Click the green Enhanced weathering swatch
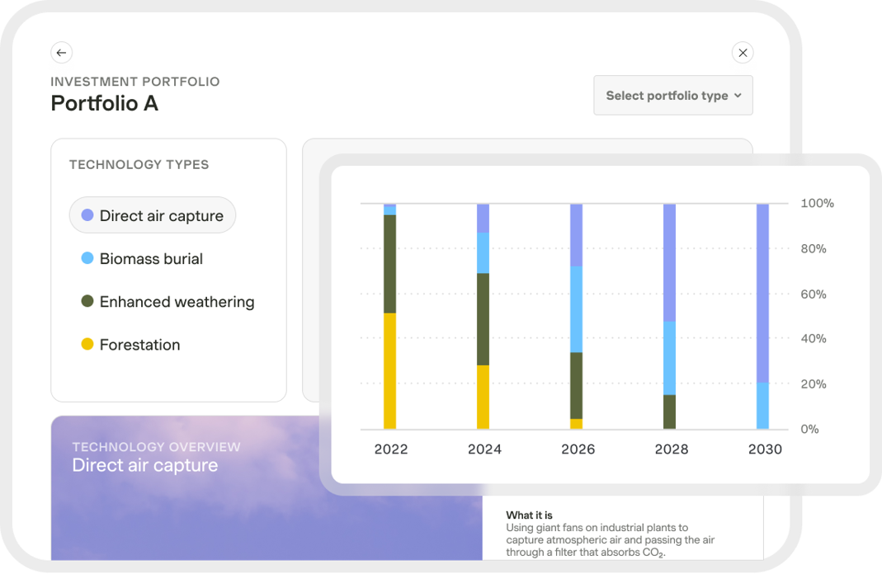The width and height of the screenshot is (882, 588). 87,301
